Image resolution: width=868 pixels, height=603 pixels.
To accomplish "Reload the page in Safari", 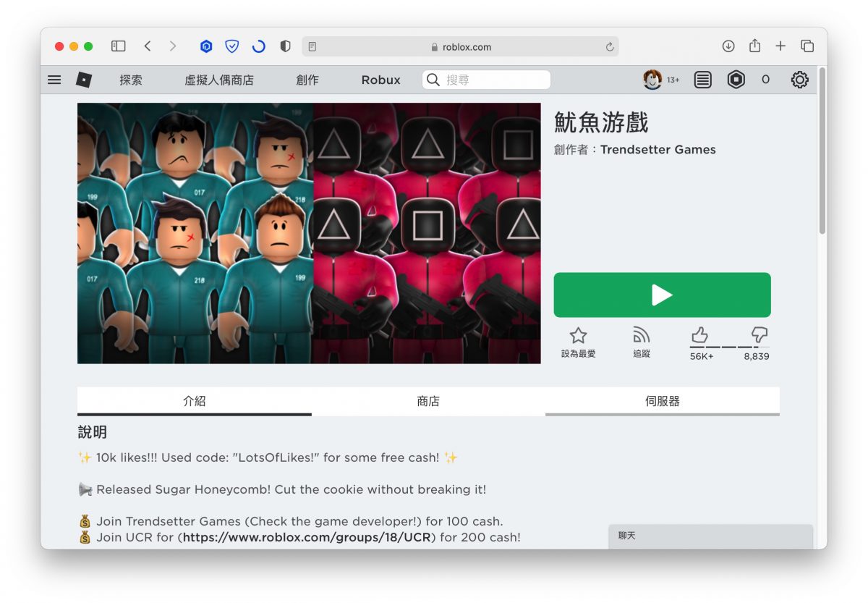I will (610, 47).
